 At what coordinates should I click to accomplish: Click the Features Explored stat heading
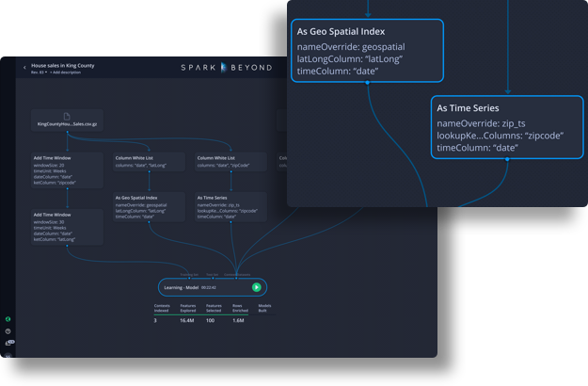[x=188, y=308]
